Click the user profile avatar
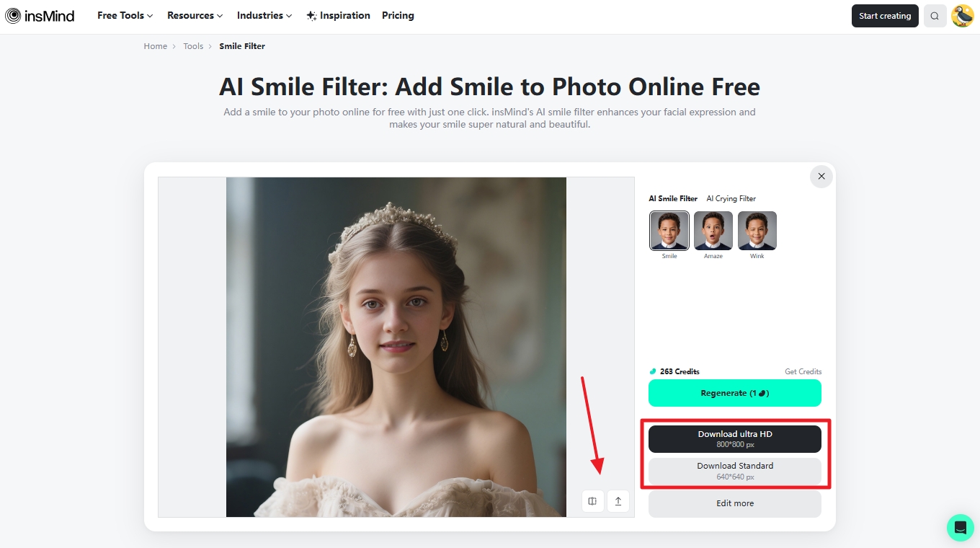The height and width of the screenshot is (548, 980). tap(962, 16)
